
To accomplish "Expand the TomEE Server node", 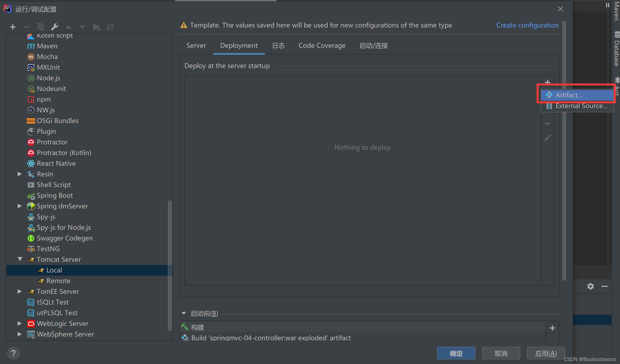I will (x=20, y=291).
